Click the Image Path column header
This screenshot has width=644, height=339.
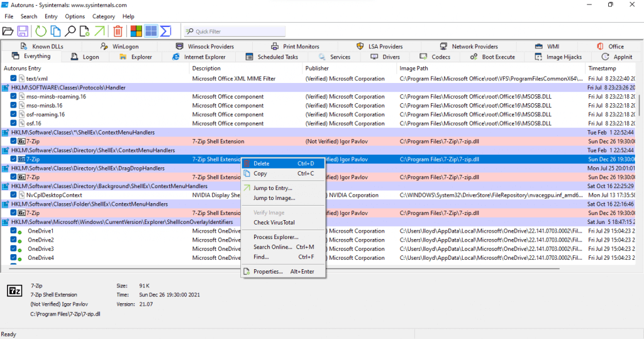click(x=413, y=68)
